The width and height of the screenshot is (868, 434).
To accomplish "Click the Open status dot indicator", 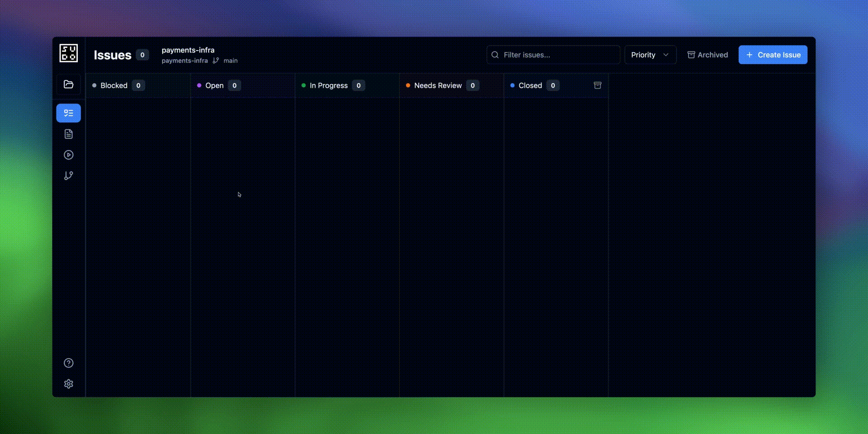I will [199, 85].
